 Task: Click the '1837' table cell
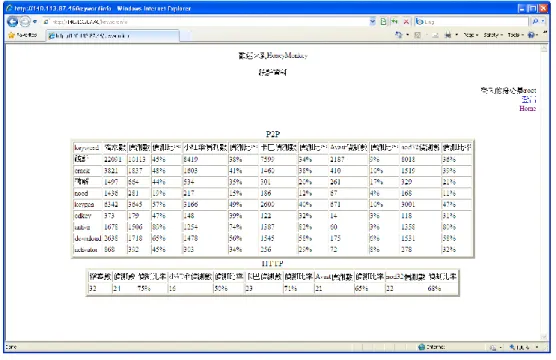(x=138, y=171)
